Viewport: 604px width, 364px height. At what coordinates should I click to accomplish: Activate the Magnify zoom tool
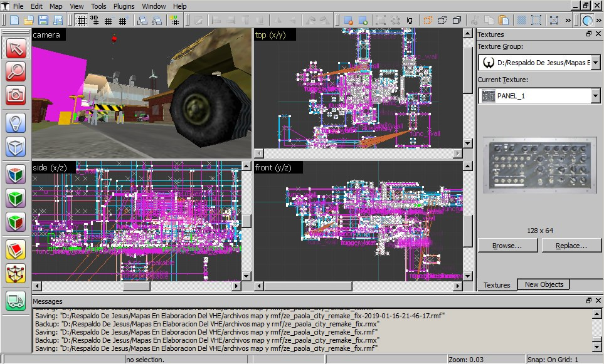click(x=16, y=72)
